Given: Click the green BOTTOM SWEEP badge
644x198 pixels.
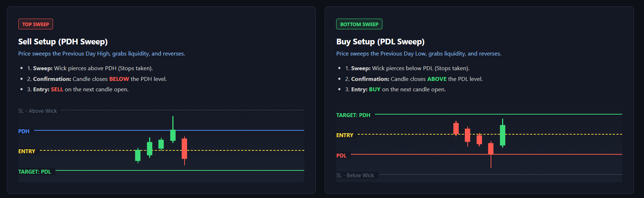Looking at the screenshot, I should (359, 24).
